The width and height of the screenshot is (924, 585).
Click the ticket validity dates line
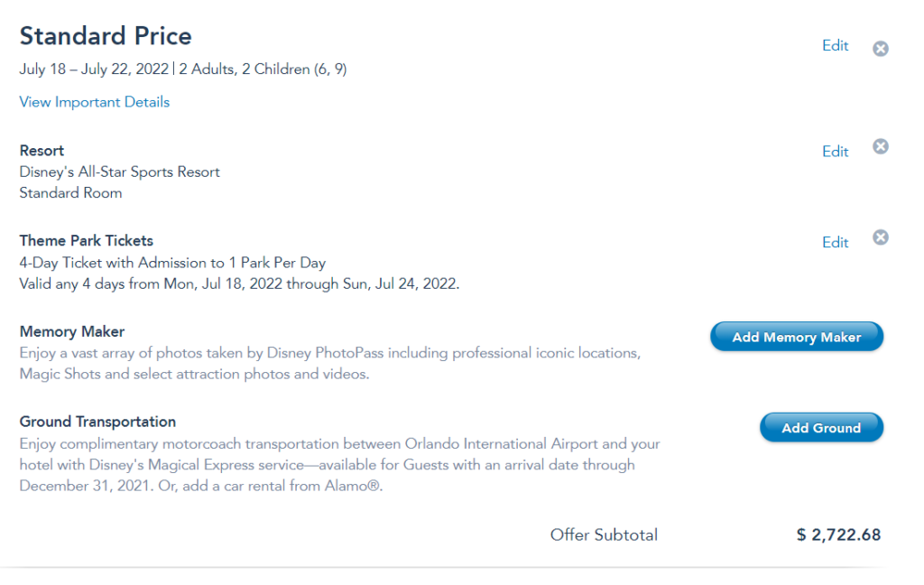pos(239,284)
